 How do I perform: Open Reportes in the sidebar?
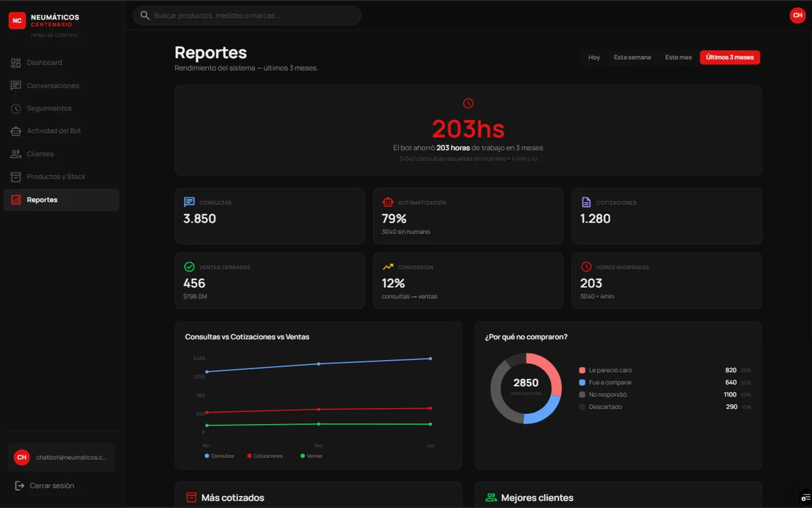61,200
